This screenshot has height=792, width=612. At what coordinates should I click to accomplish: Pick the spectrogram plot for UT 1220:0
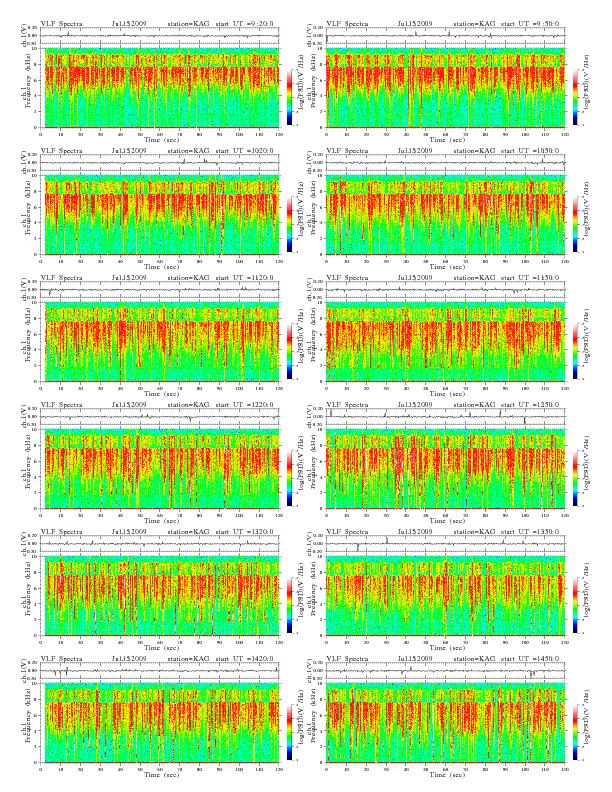pos(160,469)
